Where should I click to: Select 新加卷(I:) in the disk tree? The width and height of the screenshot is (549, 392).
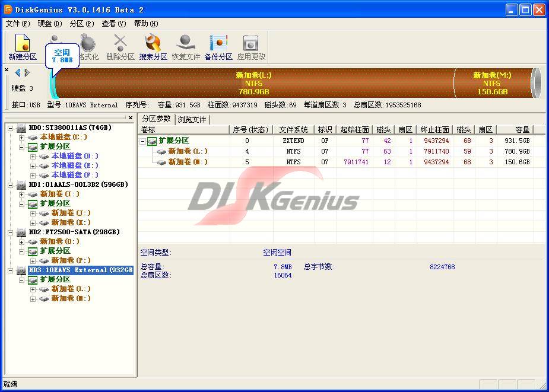60,195
